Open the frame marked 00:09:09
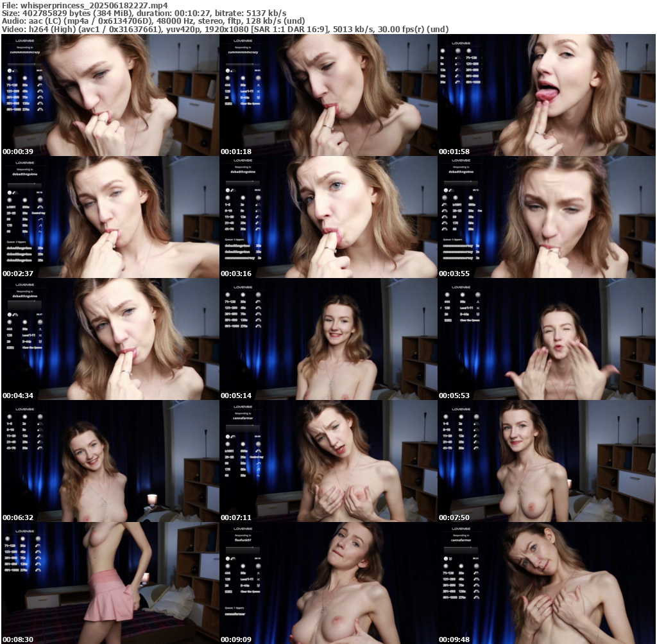The height and width of the screenshot is (644, 657). [328, 583]
